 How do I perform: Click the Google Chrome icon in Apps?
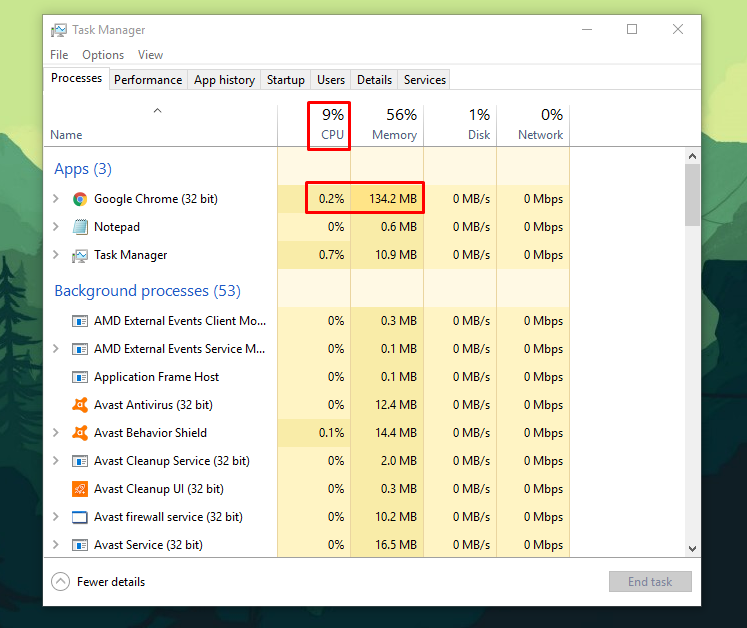(x=80, y=199)
